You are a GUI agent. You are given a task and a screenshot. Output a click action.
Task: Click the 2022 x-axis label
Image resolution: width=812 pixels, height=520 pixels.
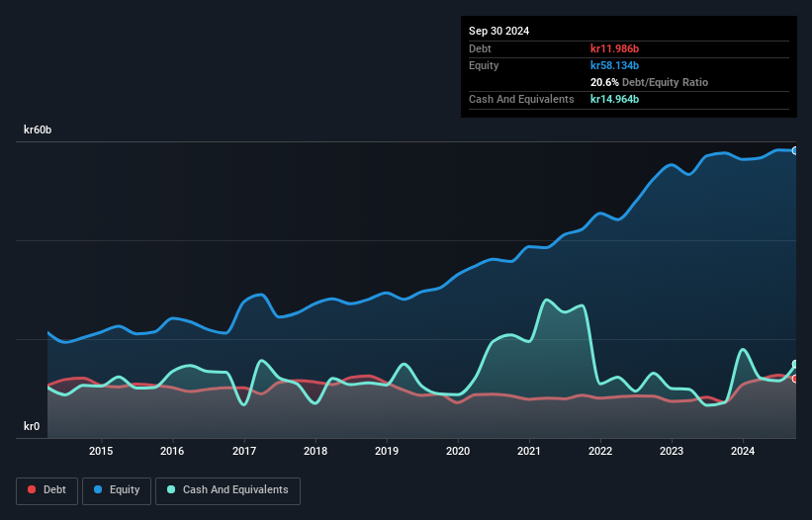600,451
